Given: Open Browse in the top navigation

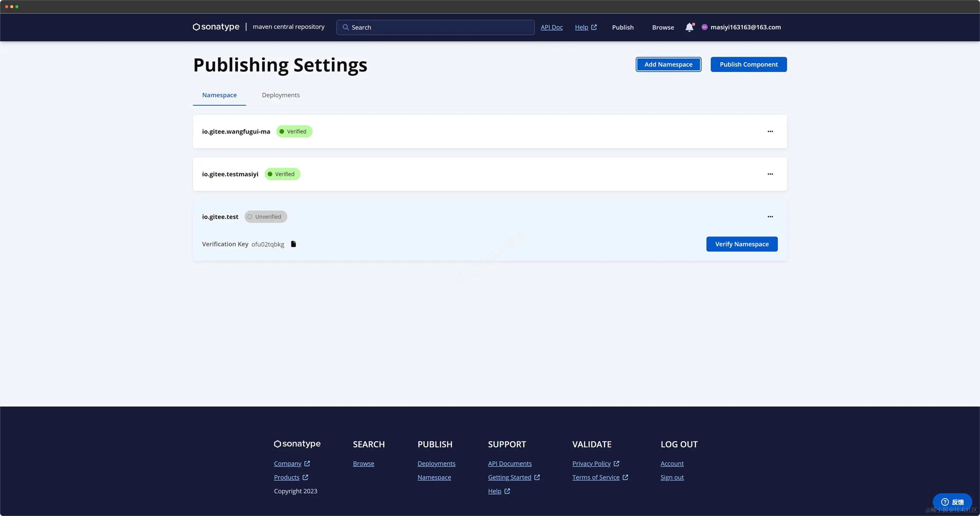Looking at the screenshot, I should click(x=663, y=28).
